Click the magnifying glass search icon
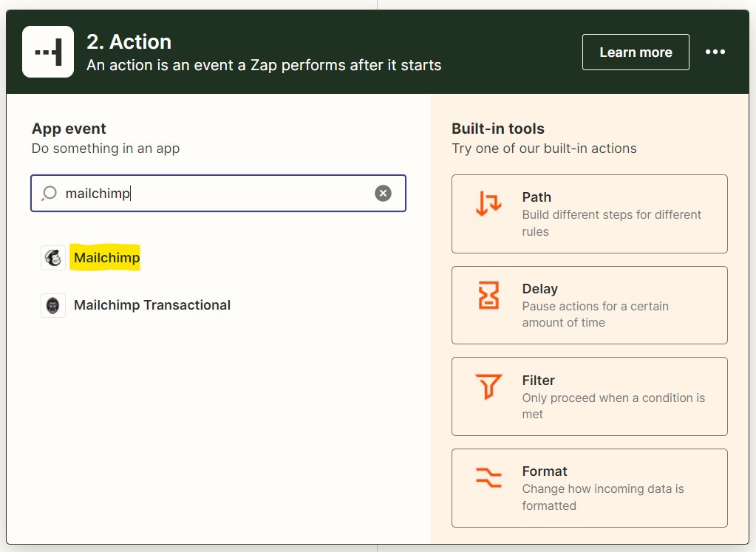The width and height of the screenshot is (756, 552). point(50,194)
